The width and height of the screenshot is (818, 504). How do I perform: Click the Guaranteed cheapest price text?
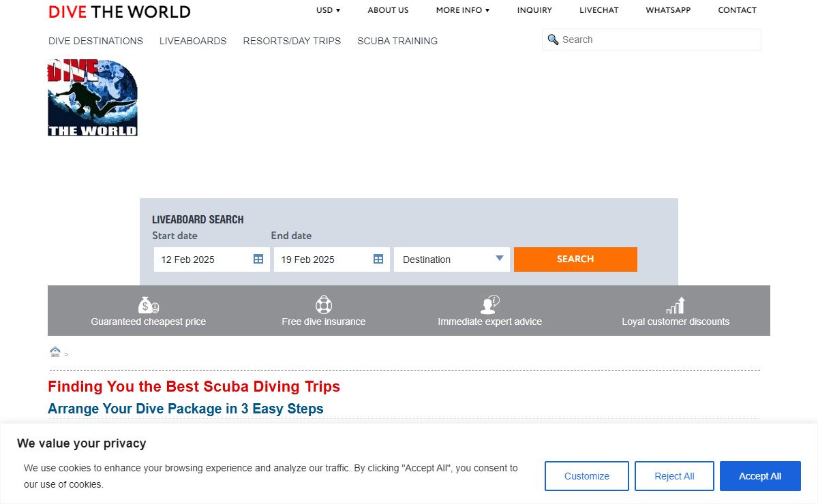[149, 321]
